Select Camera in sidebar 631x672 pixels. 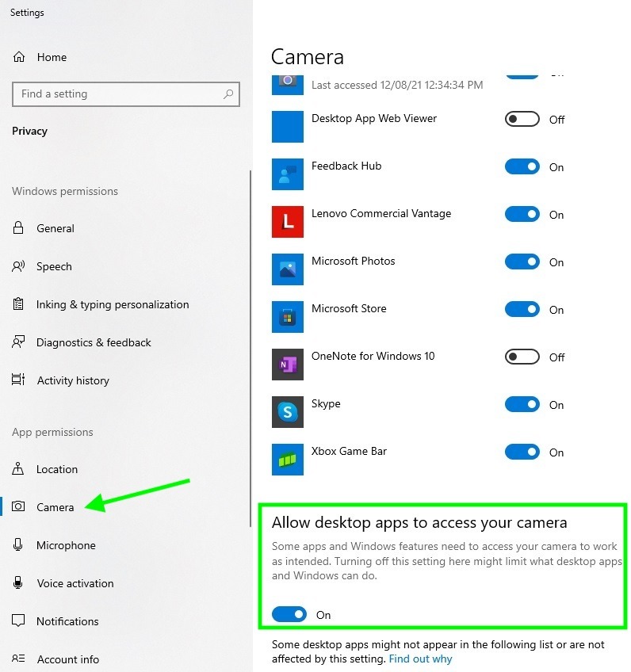point(55,507)
